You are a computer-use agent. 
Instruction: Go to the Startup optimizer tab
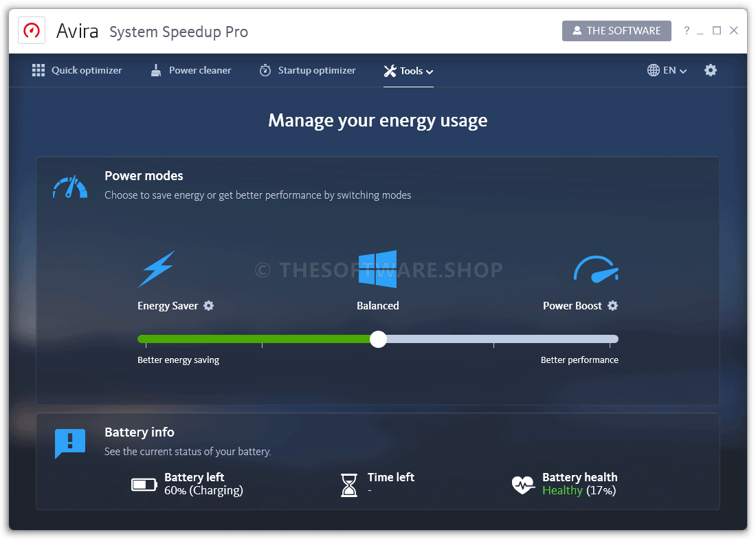click(x=307, y=70)
